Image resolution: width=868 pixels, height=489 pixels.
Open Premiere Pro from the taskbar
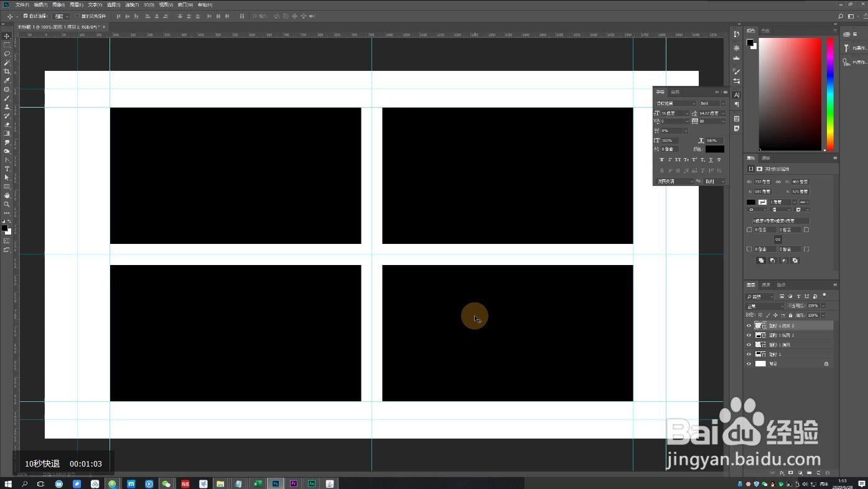[294, 483]
